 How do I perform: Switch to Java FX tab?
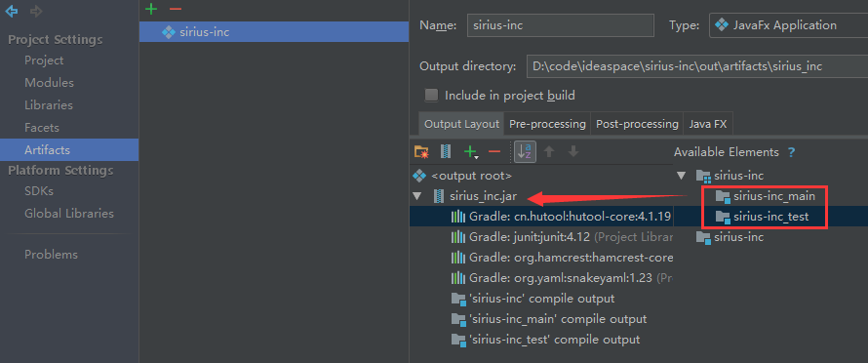pos(707,124)
